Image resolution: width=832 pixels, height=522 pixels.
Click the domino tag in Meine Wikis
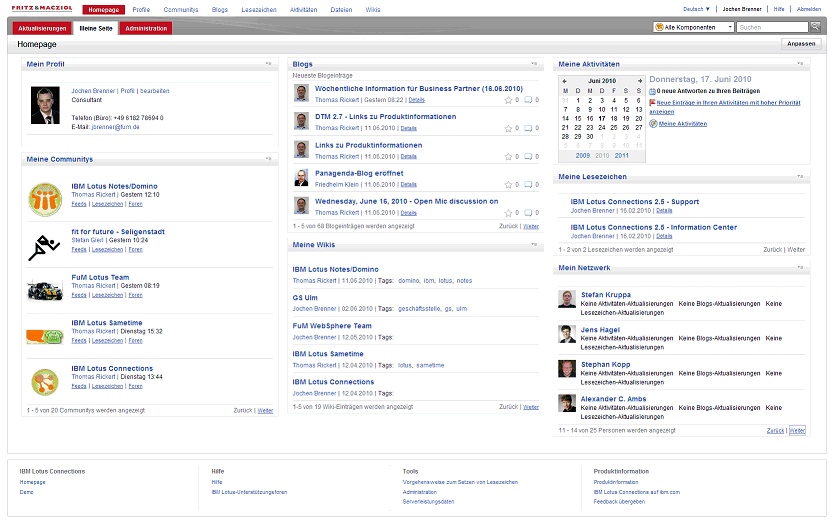[x=409, y=281]
